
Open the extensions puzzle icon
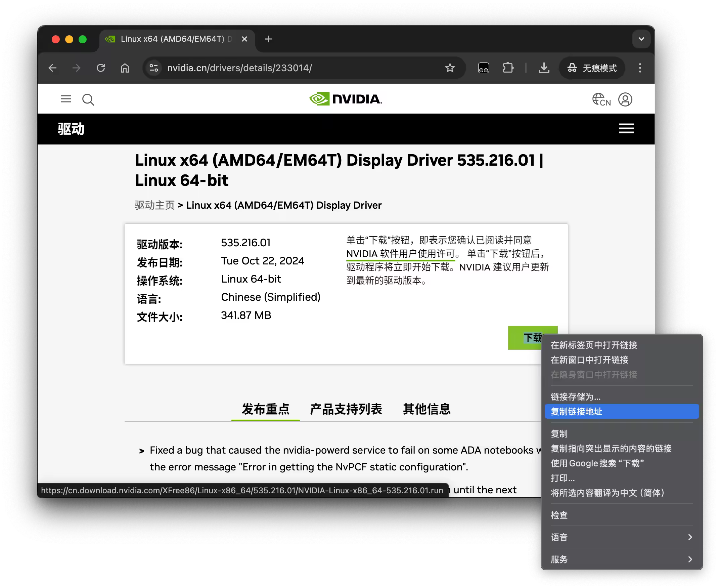[508, 68]
